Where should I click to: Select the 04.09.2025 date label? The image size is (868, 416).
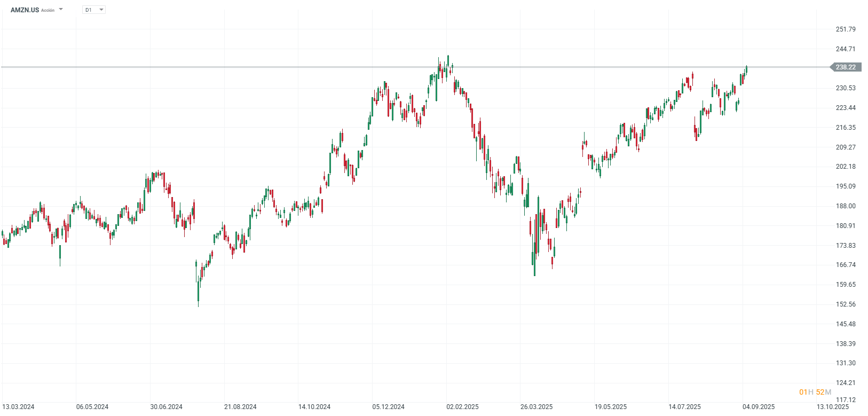coord(757,406)
